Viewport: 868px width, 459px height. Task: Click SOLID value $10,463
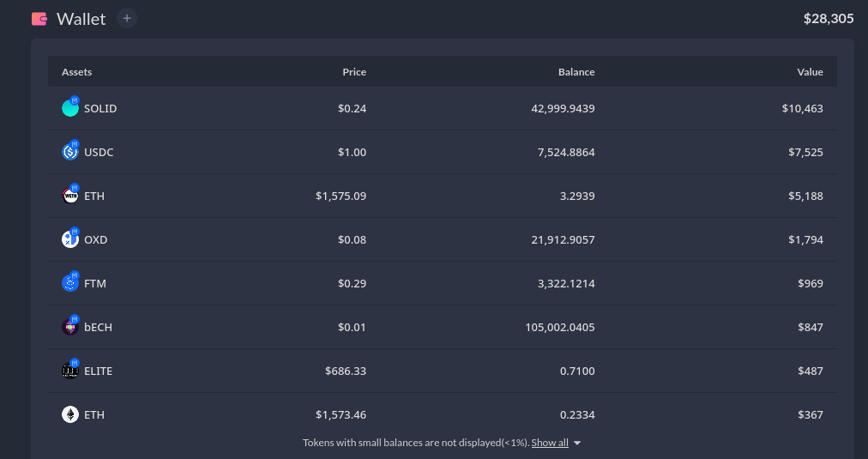(x=803, y=108)
